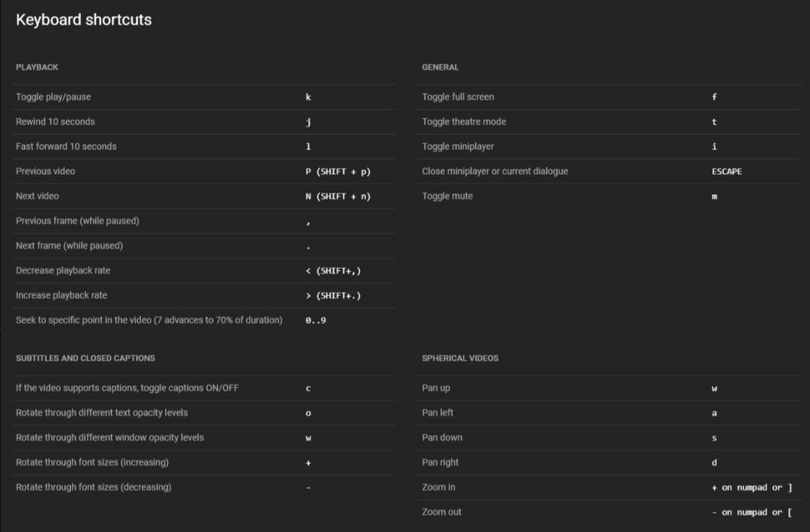
Task: Click the N (SHIFT + n) shortcut text
Action: [x=338, y=196]
